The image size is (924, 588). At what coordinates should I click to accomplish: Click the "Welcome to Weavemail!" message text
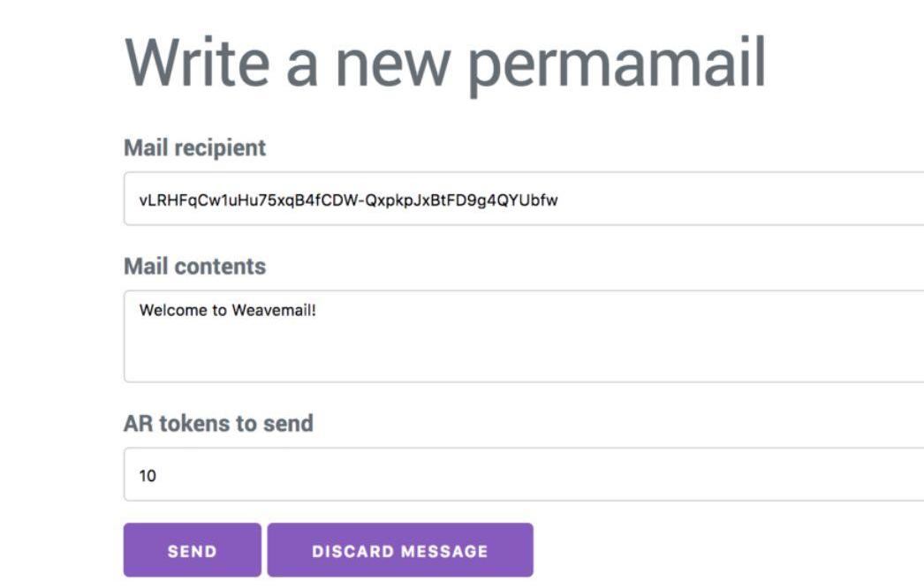tap(227, 310)
